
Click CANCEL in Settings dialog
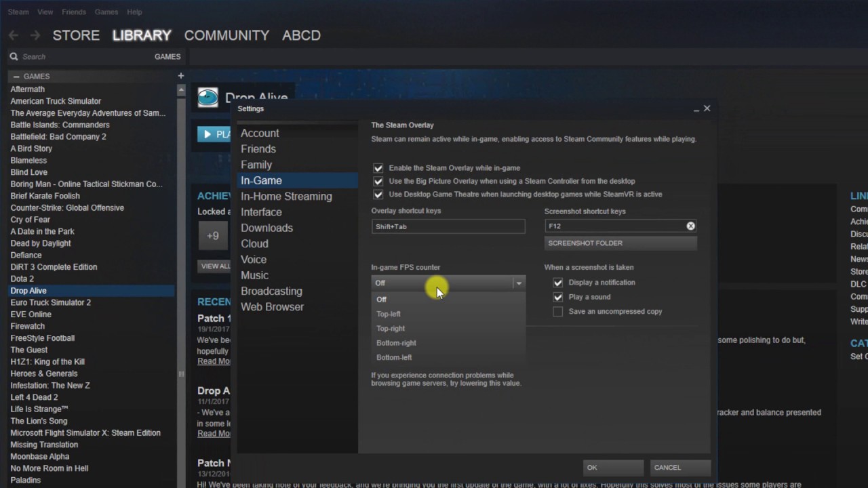[679, 468]
